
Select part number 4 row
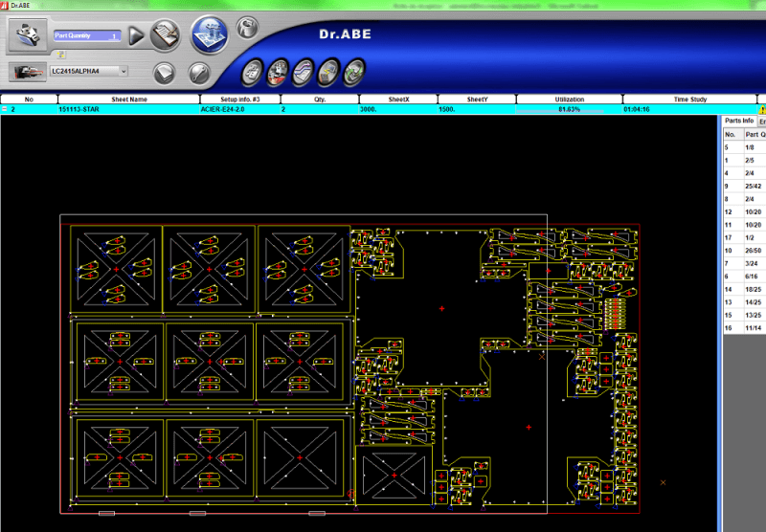click(x=744, y=173)
